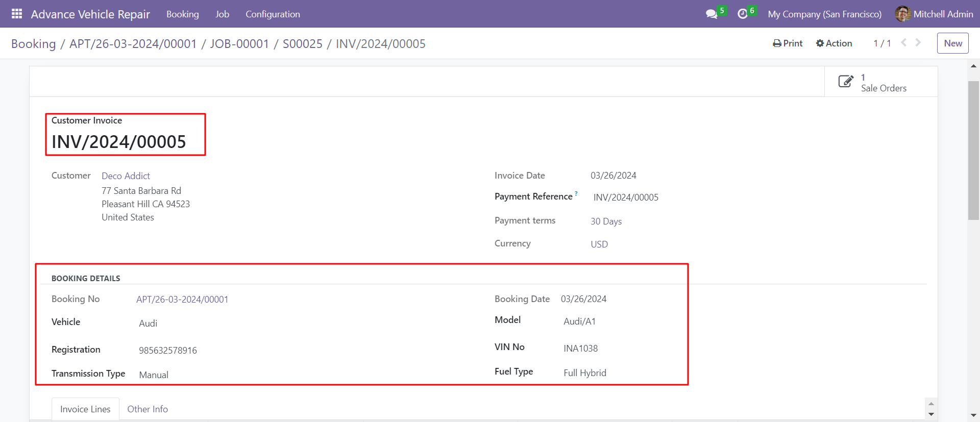Click Model value Audi/A1
This screenshot has width=980, height=422.
[579, 321]
